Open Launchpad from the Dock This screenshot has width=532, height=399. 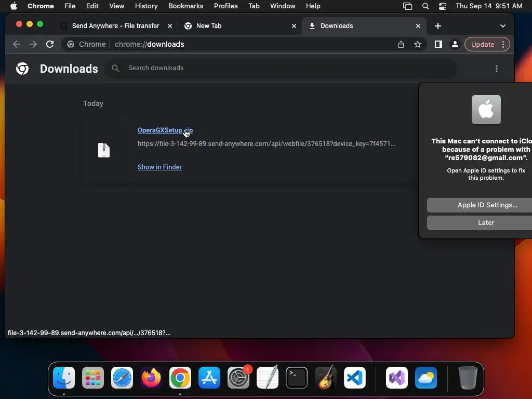click(93, 378)
